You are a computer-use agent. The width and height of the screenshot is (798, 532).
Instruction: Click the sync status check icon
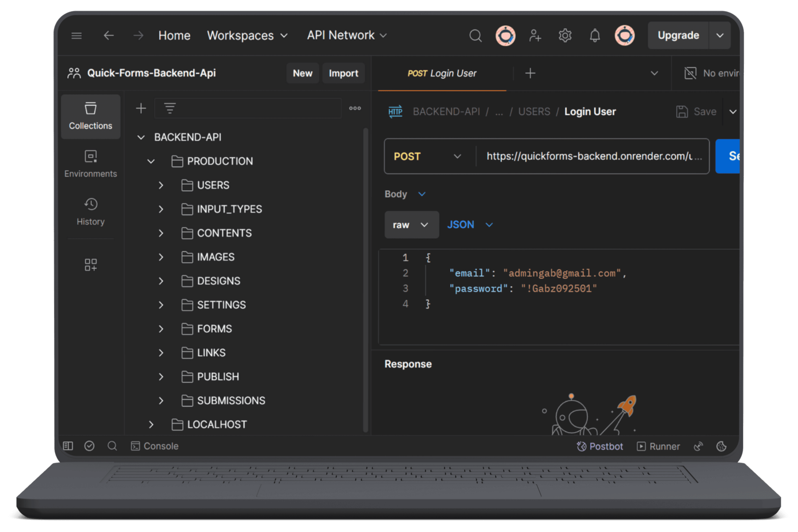[89, 446]
